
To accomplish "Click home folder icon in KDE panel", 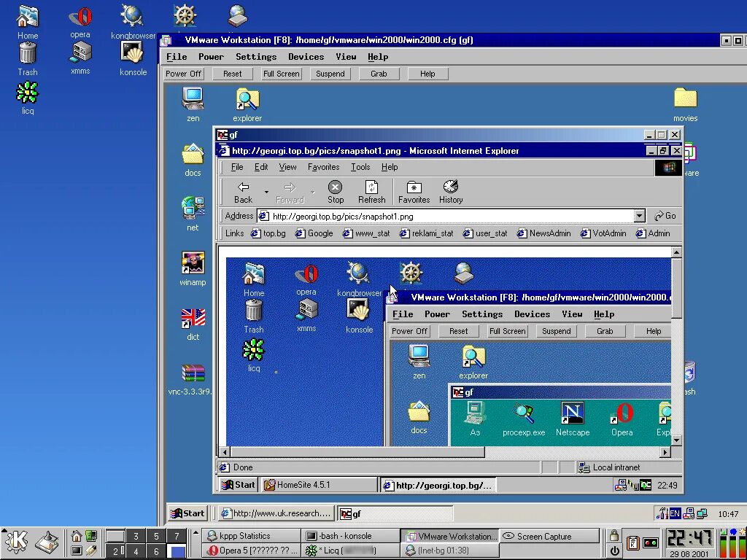I will pyautogui.click(x=76, y=536).
